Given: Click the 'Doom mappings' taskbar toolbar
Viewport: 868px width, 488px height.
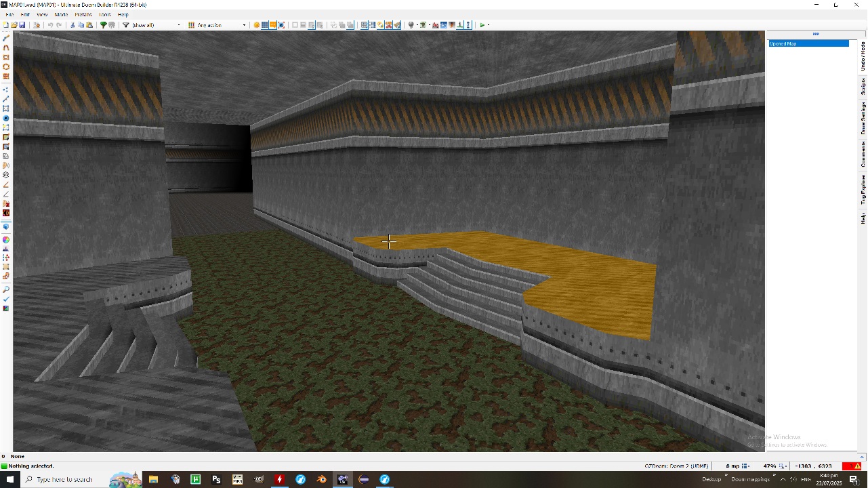Looking at the screenshot, I should [x=750, y=479].
